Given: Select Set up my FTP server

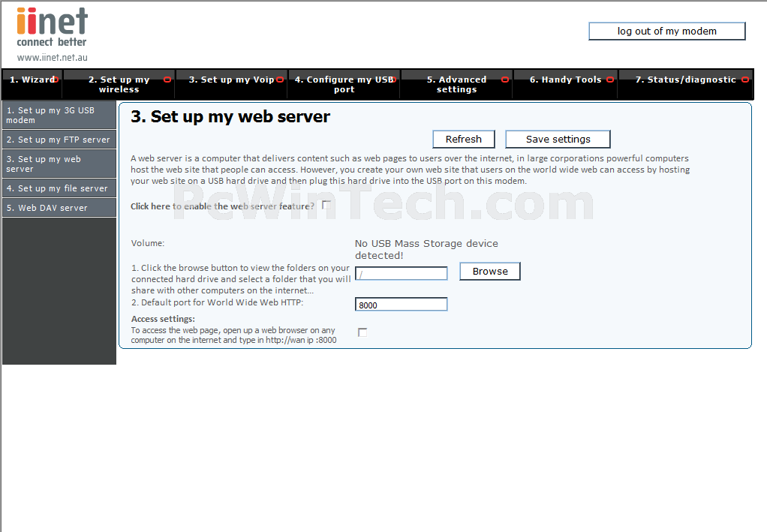Looking at the screenshot, I should [59, 140].
